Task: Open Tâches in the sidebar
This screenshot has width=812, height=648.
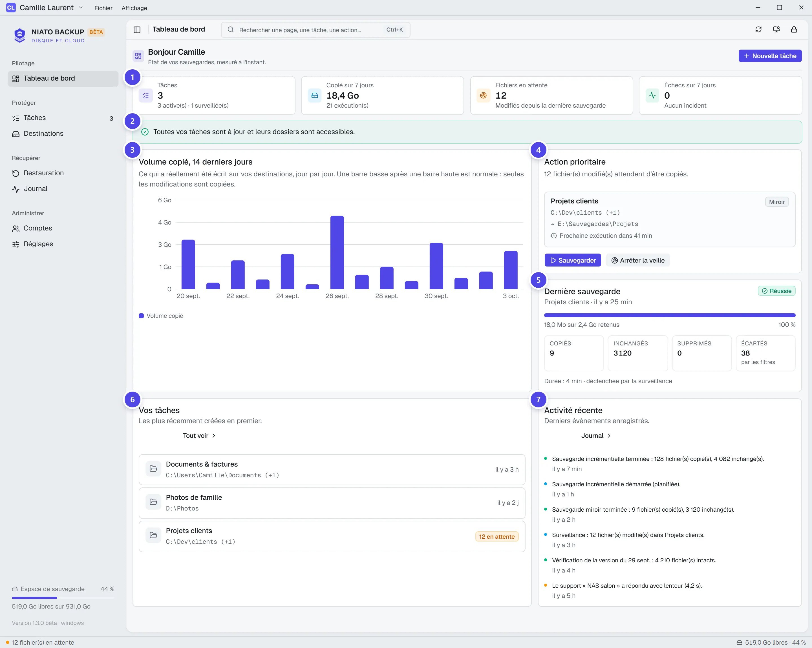Action: pyautogui.click(x=63, y=118)
